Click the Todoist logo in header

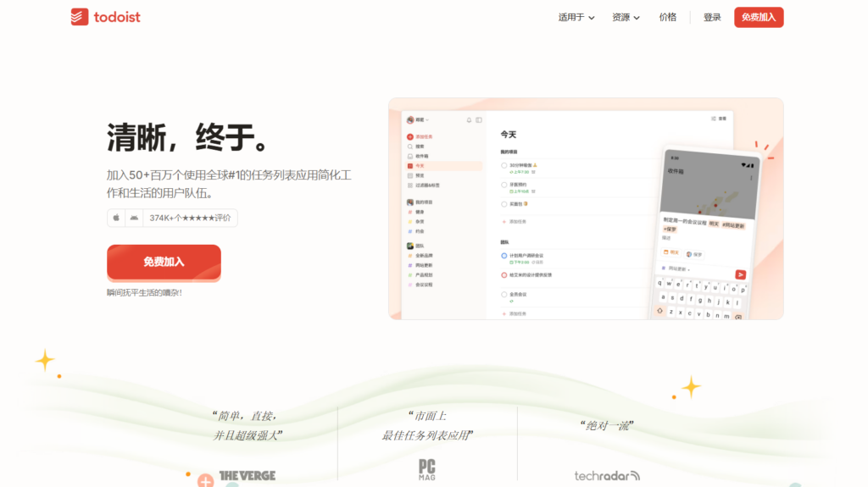[x=105, y=17]
